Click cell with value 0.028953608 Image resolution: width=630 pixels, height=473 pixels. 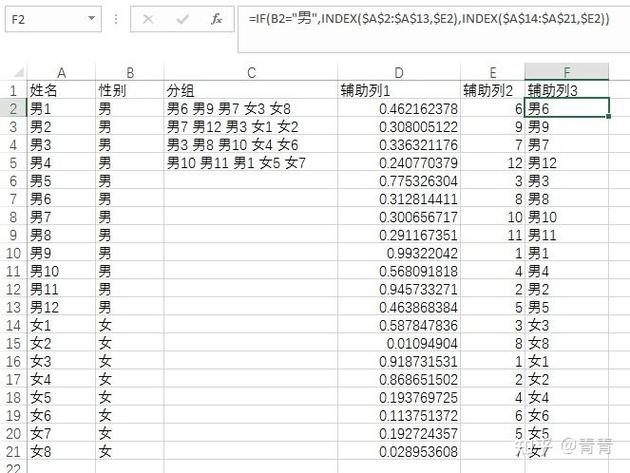(399, 452)
